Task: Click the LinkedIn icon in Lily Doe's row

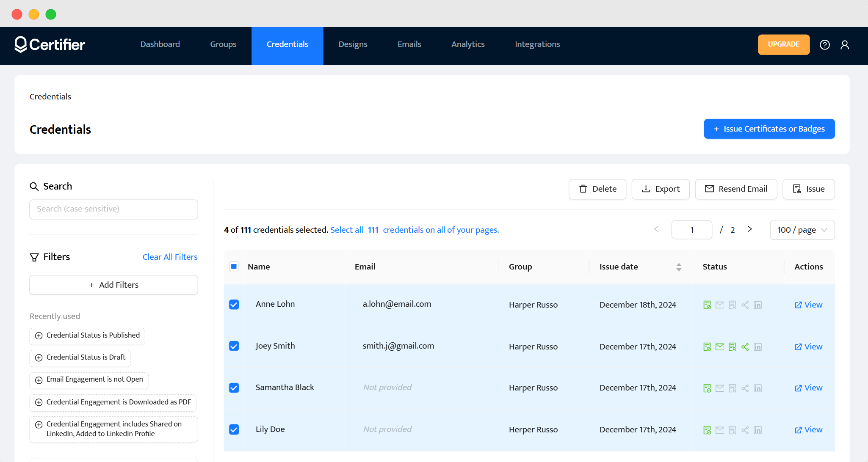Action: point(757,430)
